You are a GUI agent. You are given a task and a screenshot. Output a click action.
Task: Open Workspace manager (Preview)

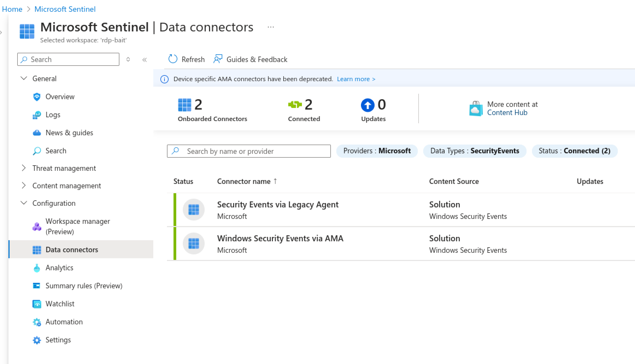(78, 227)
